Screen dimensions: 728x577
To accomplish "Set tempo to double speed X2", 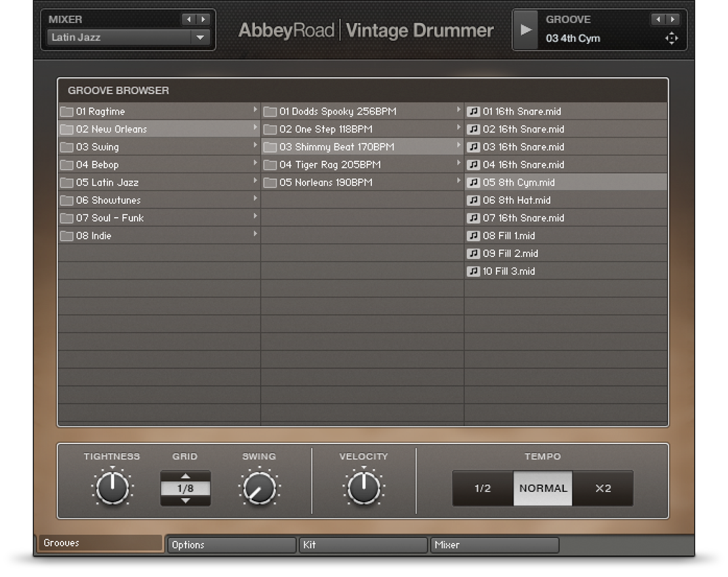I will pos(603,488).
